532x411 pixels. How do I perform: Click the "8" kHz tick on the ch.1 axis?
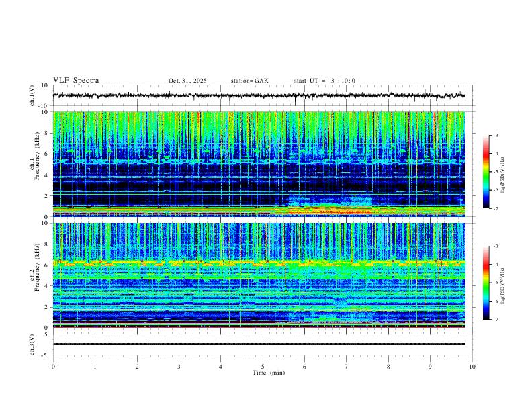click(x=46, y=133)
